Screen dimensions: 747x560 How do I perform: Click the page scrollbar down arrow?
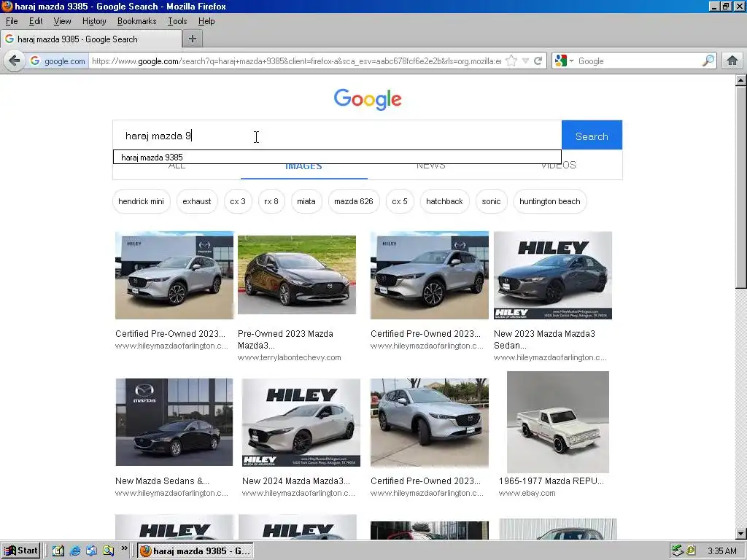coord(741,534)
